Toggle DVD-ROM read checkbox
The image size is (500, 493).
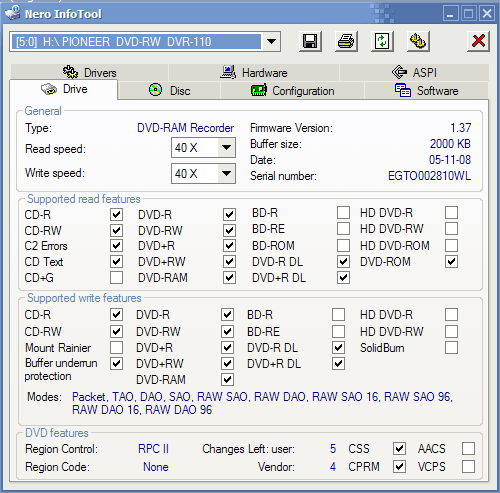tap(451, 262)
